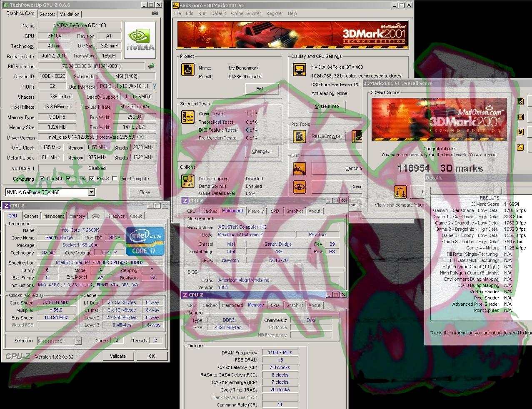Click the Close button in GPU-Z

(145, 192)
